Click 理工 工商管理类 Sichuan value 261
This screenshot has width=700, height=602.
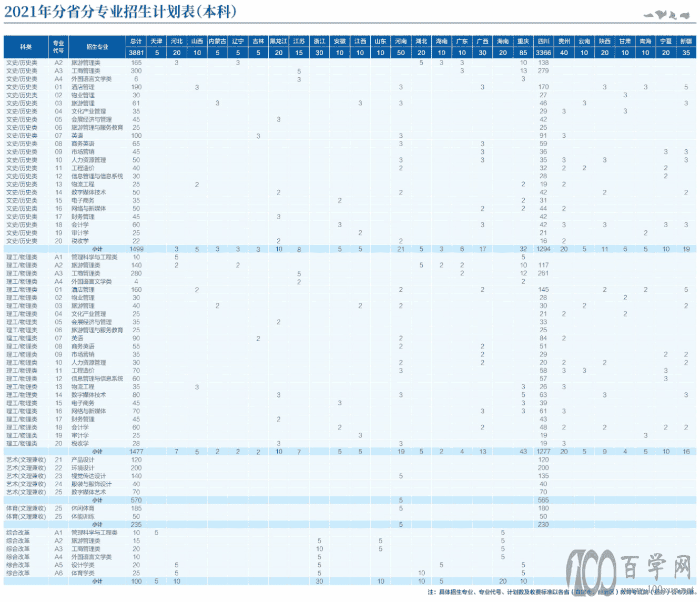[x=543, y=273]
